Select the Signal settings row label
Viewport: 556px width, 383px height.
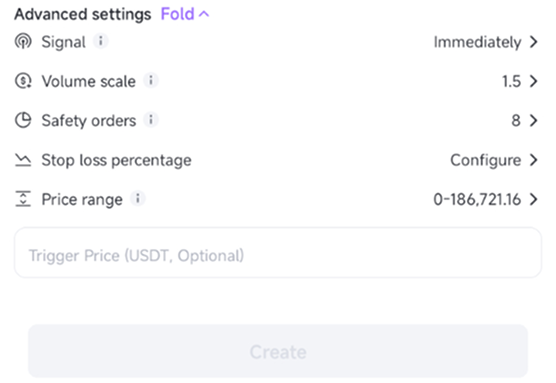63,42
